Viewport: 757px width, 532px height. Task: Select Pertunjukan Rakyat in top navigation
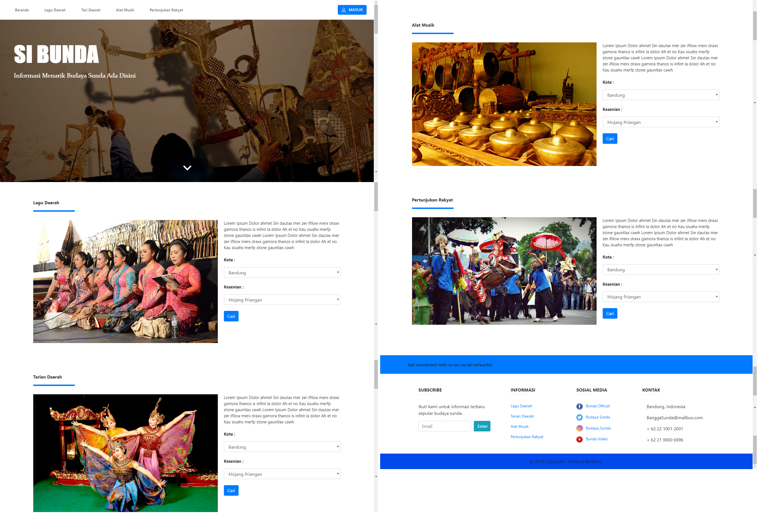tap(166, 10)
